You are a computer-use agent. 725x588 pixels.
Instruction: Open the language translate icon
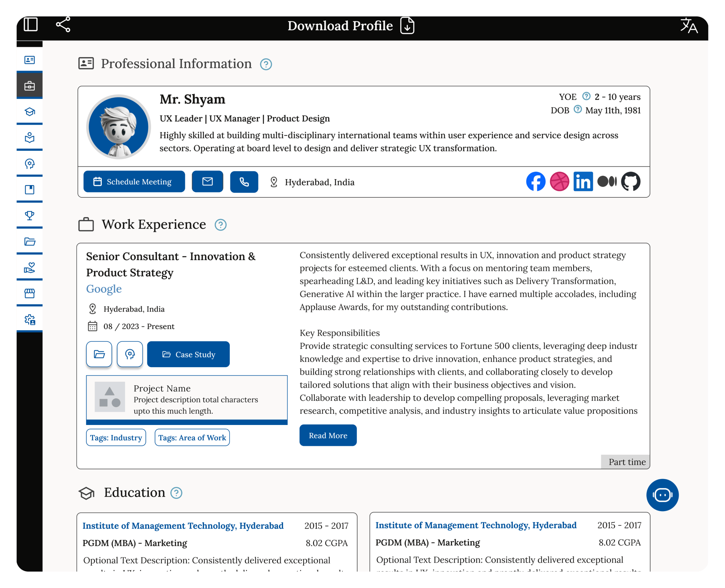pos(688,26)
